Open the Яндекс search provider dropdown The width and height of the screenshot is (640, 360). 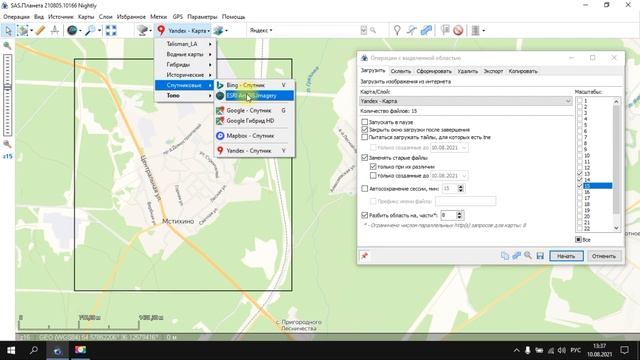[x=261, y=30]
